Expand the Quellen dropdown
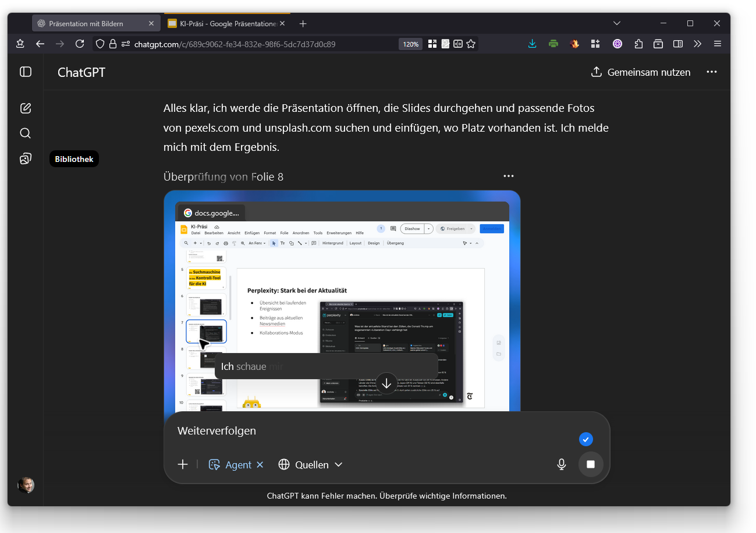This screenshot has width=756, height=533. (x=311, y=464)
